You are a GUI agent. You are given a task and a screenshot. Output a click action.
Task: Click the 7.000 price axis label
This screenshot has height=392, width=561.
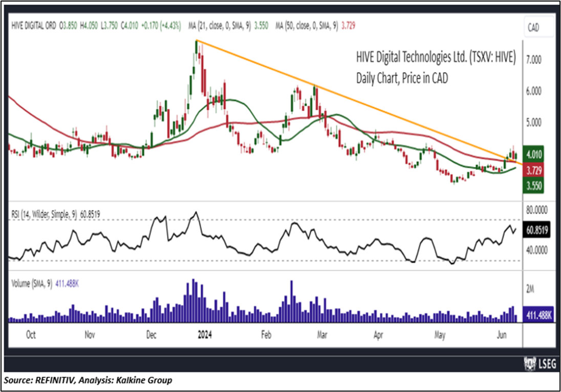[533, 60]
